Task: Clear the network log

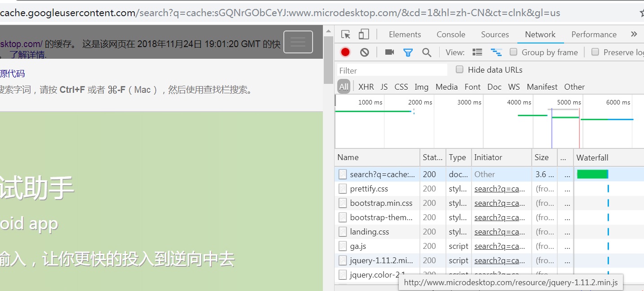Action: (x=365, y=52)
